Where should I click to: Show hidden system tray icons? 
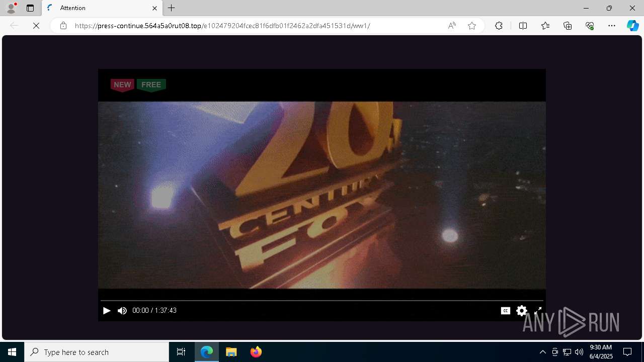542,352
